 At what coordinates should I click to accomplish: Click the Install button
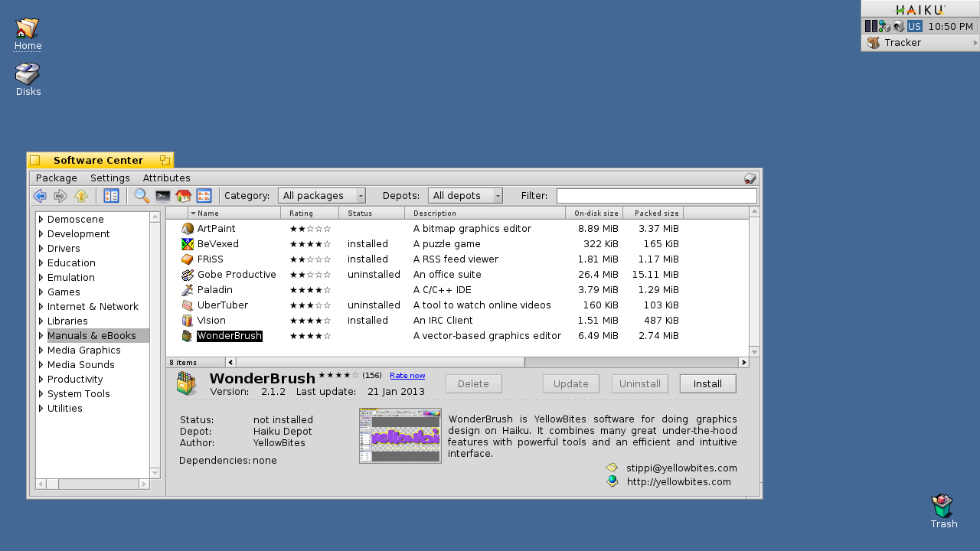pos(707,384)
